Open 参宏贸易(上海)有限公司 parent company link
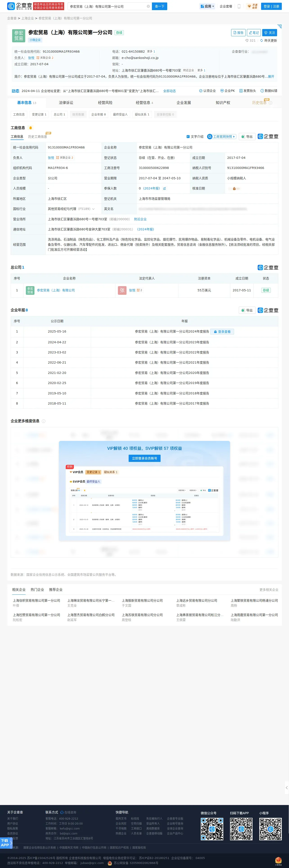This screenshot has width=289, height=868. point(56,290)
